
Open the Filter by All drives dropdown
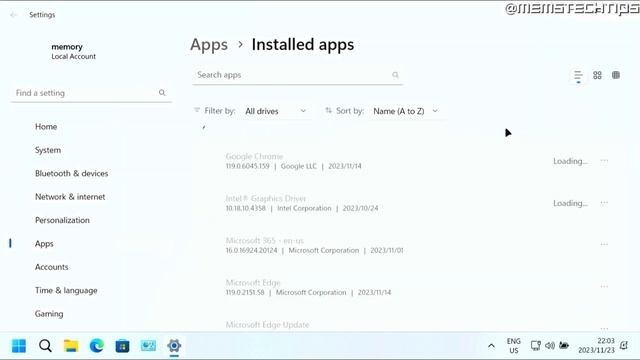coord(276,111)
